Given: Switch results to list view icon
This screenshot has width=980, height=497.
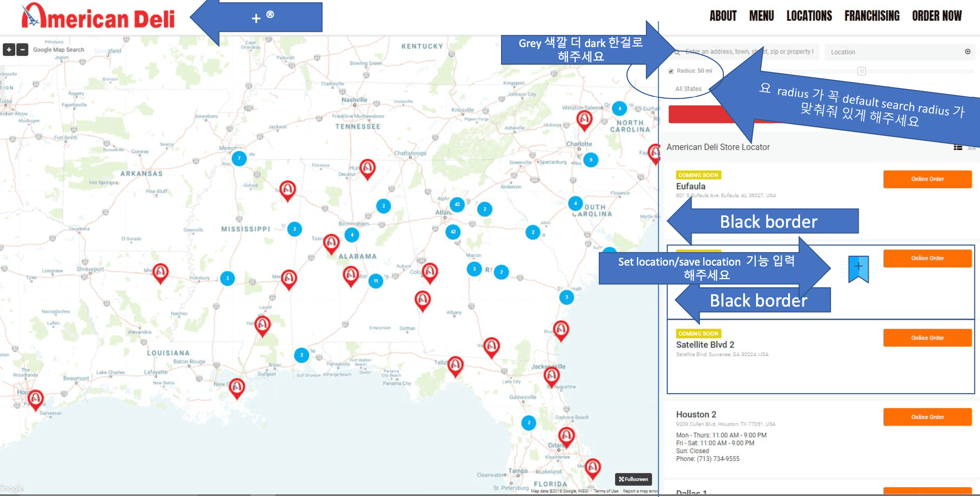Looking at the screenshot, I should (x=958, y=148).
